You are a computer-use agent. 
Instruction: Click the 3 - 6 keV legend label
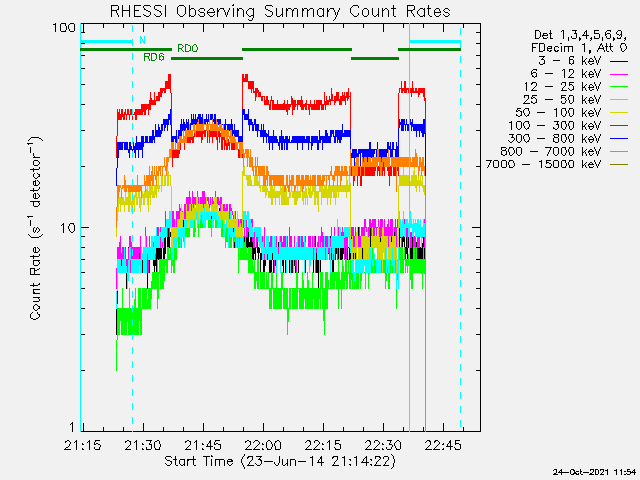(x=570, y=61)
